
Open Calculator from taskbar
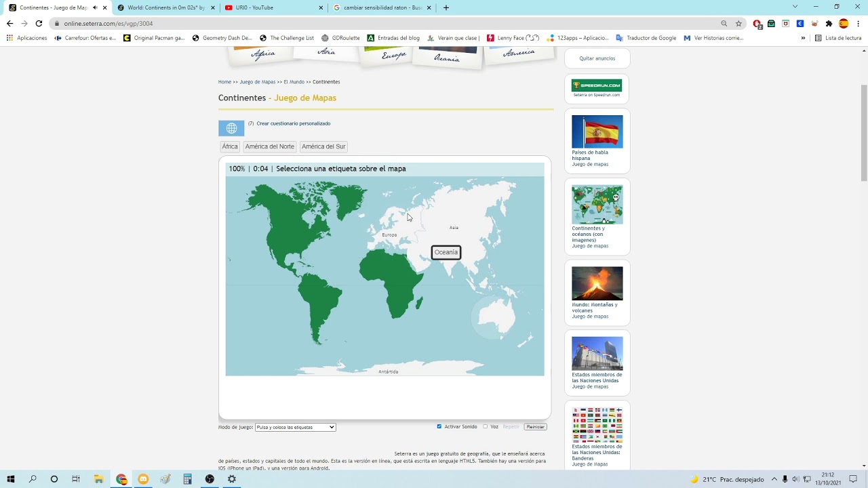(x=188, y=479)
